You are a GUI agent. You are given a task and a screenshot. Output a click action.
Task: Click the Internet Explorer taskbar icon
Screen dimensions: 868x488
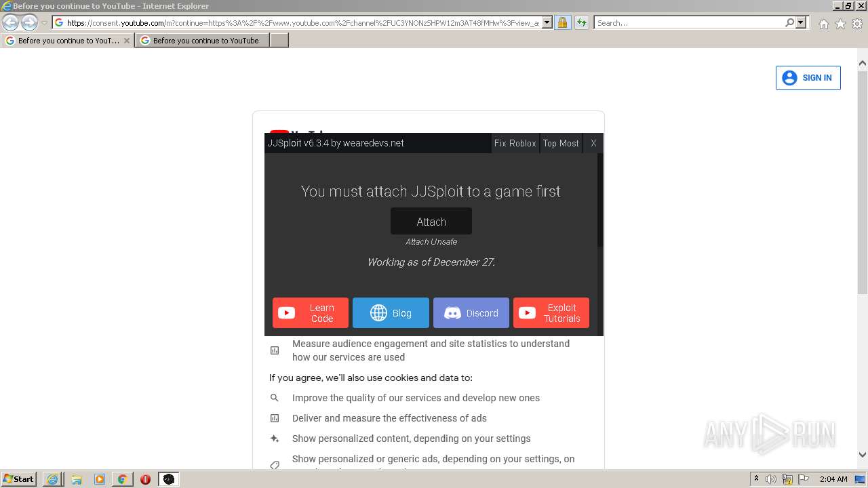pyautogui.click(x=52, y=479)
